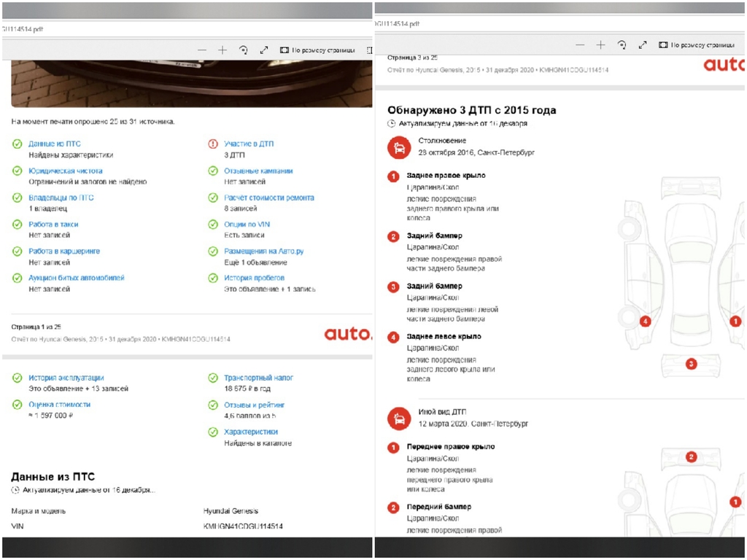
Task: Click red badge 4 beside 'Заднее левое крыло'
Action: (393, 338)
